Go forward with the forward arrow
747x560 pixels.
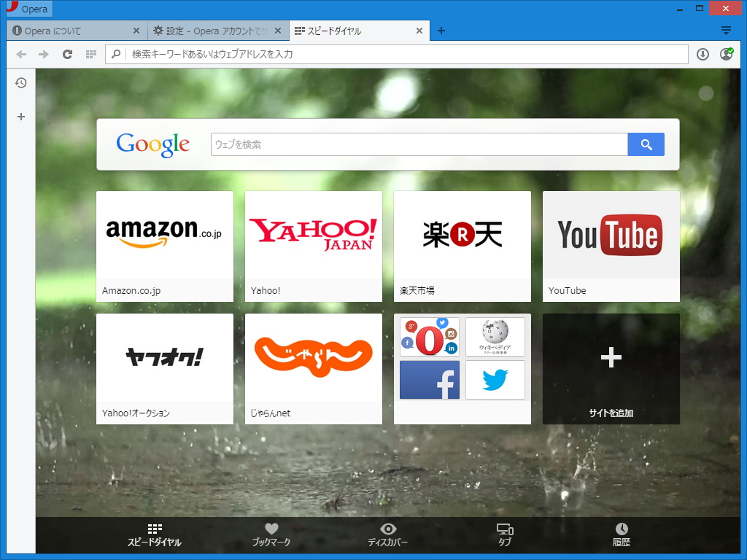pyautogui.click(x=44, y=54)
